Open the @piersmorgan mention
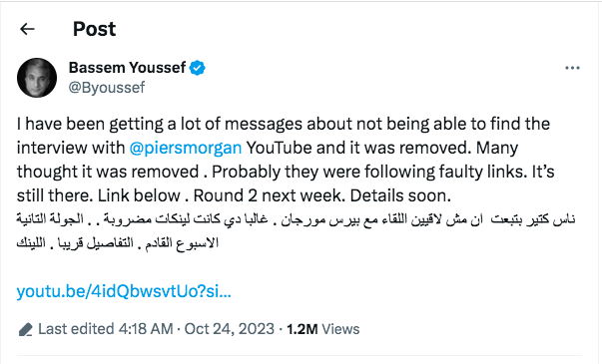 [186, 148]
